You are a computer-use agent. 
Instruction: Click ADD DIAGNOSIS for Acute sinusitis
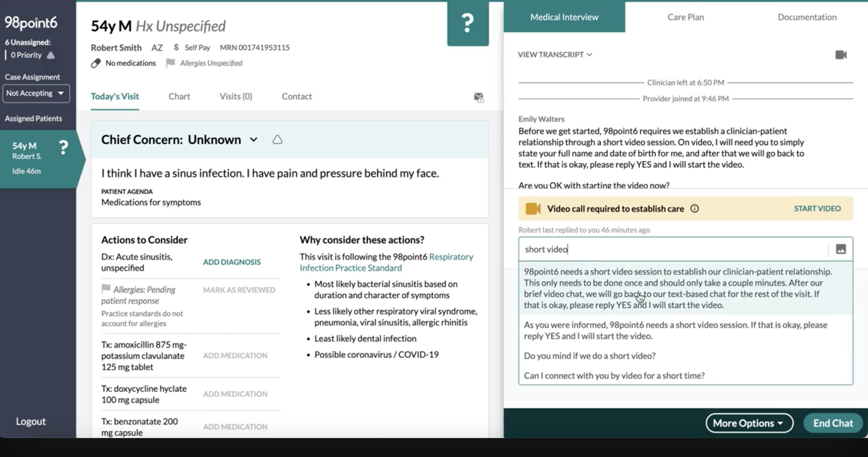[232, 262]
